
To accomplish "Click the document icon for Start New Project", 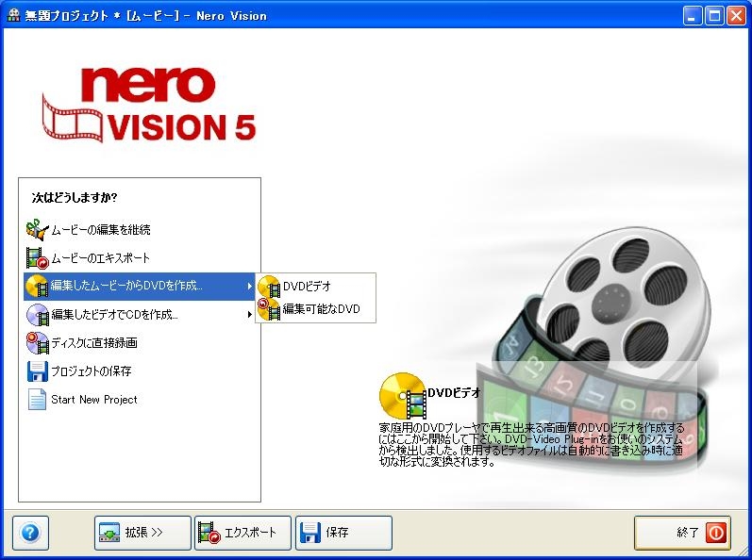I will coord(38,400).
